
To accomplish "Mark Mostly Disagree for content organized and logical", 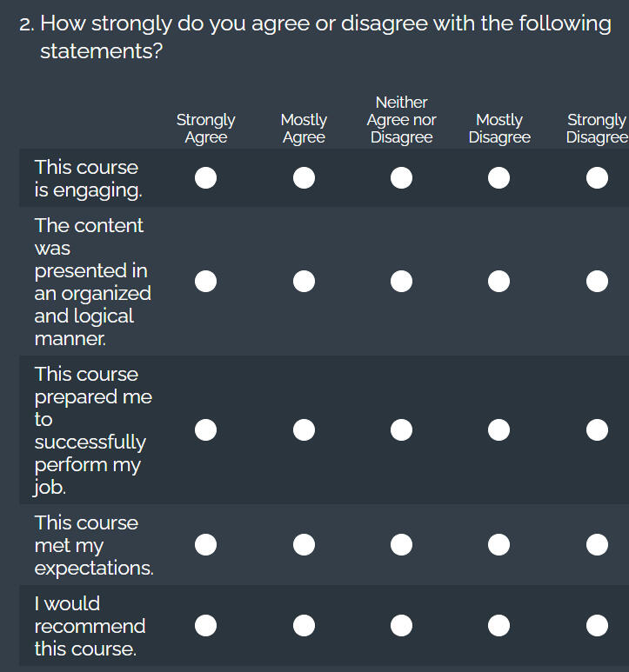I will (499, 282).
